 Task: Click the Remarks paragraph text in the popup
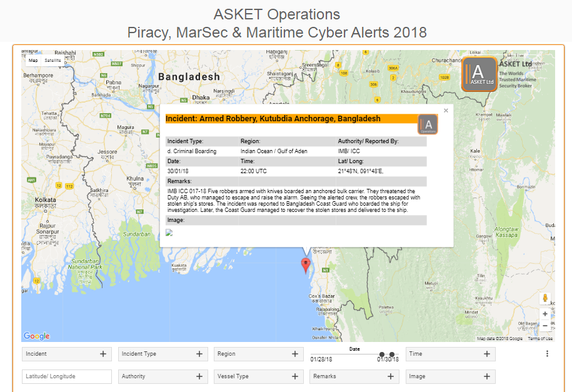pyautogui.click(x=294, y=201)
